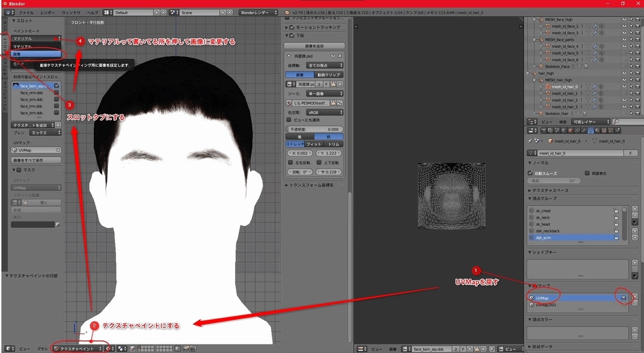The width and height of the screenshot is (644, 353).
Task: Open the Object Data triangle tab
Action: (590, 130)
